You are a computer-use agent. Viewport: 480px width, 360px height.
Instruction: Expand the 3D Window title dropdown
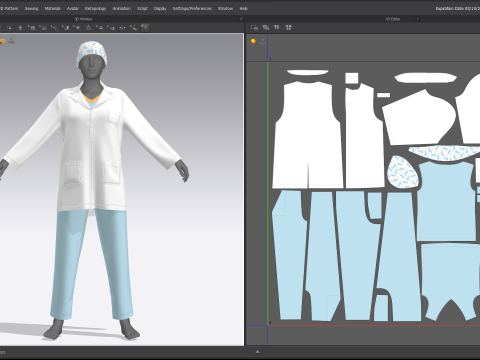click(x=108, y=19)
